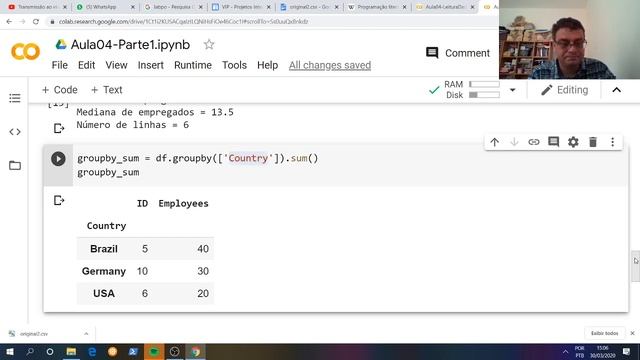This screenshot has width=640, height=360.
Task: Open the table of contents sidebar icon
Action: click(x=15, y=98)
